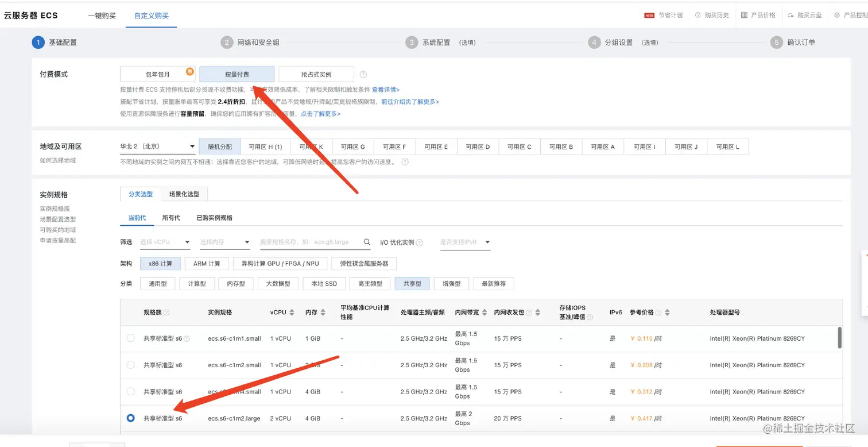Select radio for ecs.s6-c1m2.large row
868x447 pixels.
pyautogui.click(x=130, y=418)
